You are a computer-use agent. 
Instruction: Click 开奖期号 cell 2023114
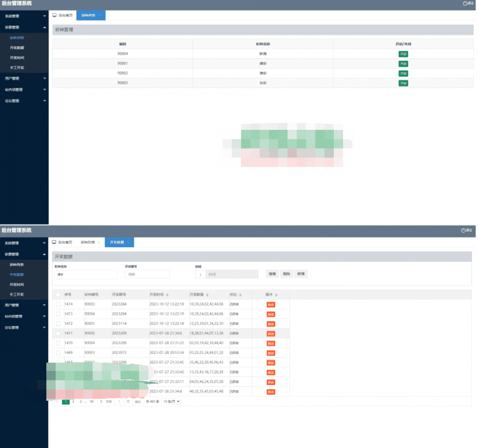click(x=119, y=323)
